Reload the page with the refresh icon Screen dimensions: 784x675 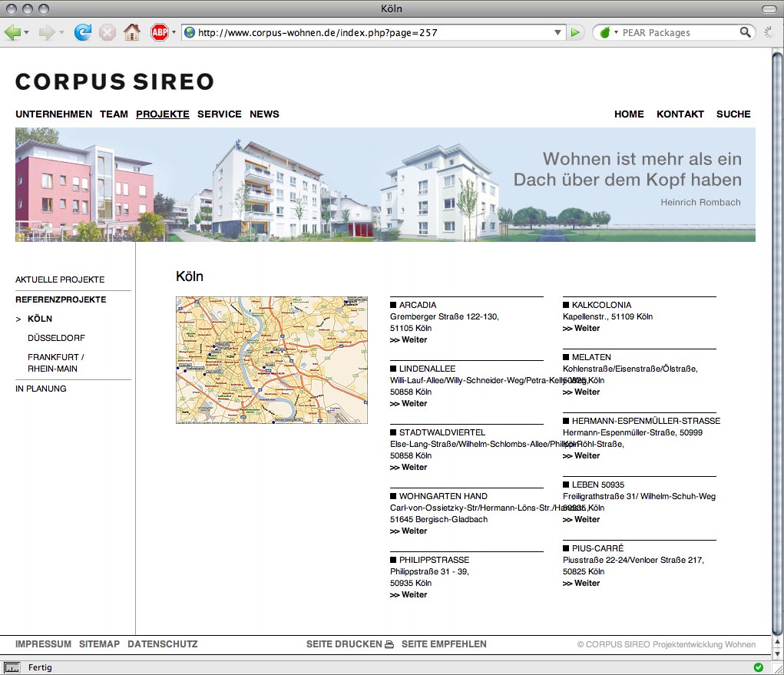(82, 32)
